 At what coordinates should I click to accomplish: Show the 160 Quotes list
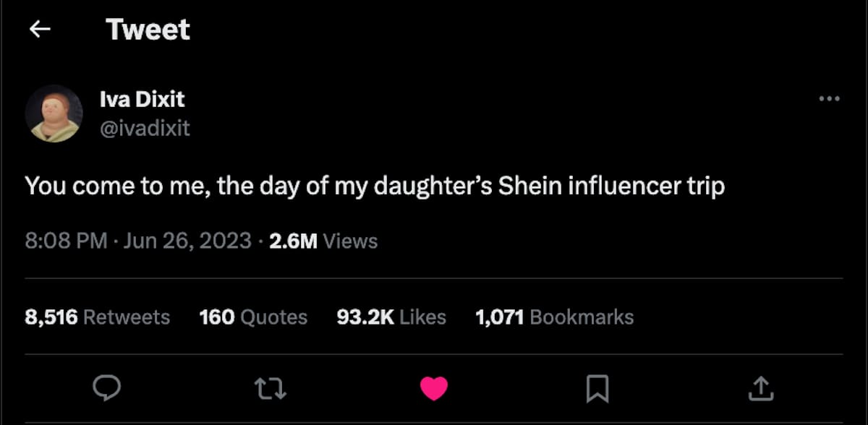253,317
